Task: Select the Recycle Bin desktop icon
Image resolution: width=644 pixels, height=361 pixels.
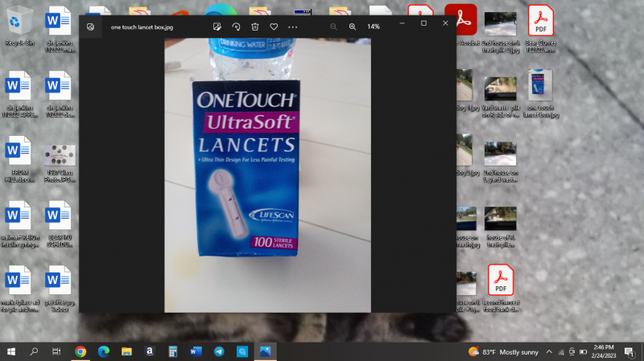Action: tap(19, 24)
